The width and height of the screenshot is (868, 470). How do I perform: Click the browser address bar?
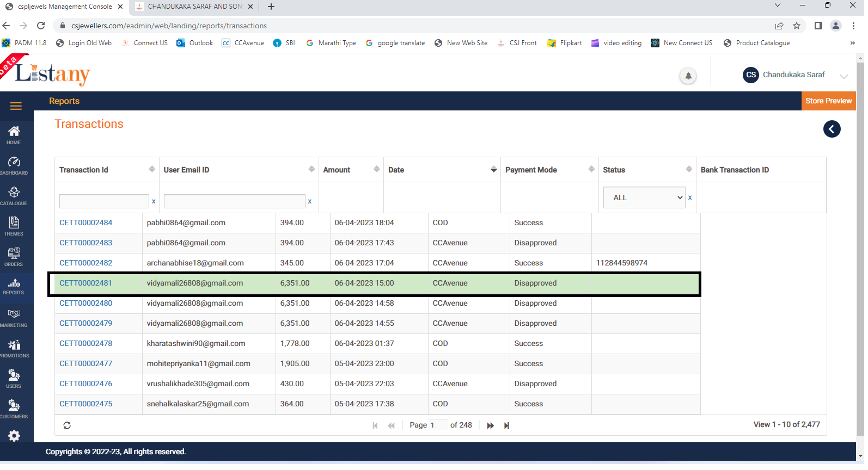pyautogui.click(x=414, y=26)
